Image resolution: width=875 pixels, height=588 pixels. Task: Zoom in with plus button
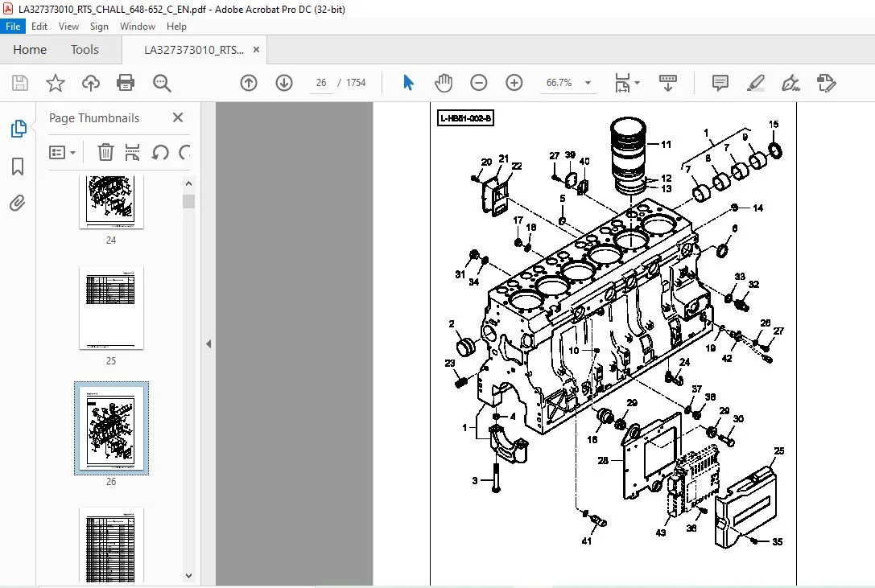(514, 83)
